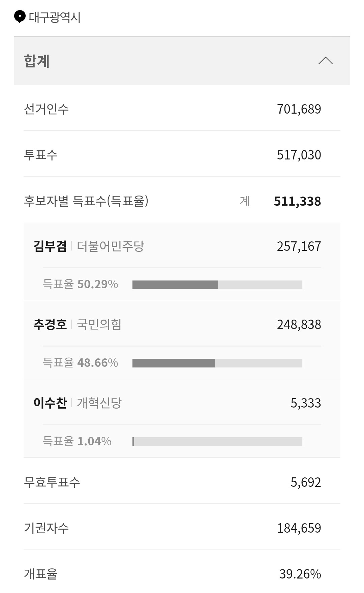The image size is (364, 593).
Task: Click the 개혁신당 party label
Action: (99, 403)
